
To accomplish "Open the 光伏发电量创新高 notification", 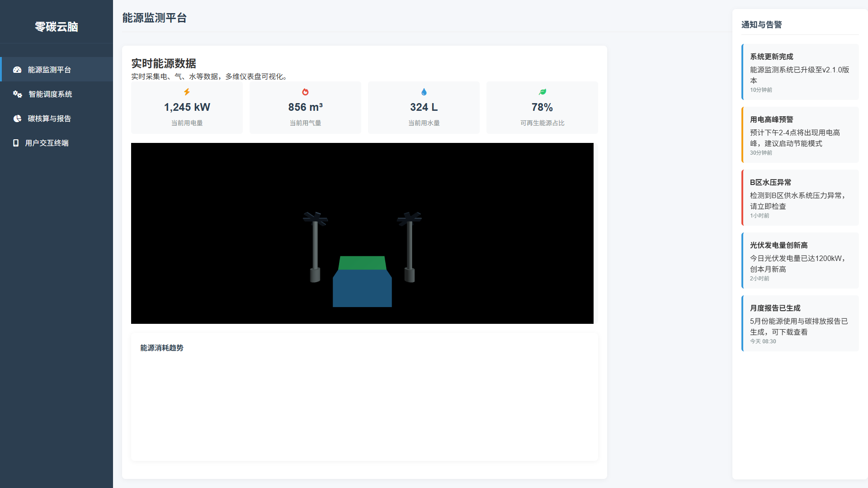I will (800, 261).
